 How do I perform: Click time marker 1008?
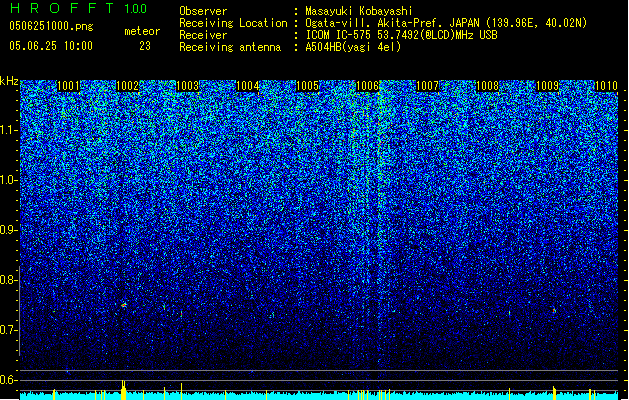(x=487, y=86)
